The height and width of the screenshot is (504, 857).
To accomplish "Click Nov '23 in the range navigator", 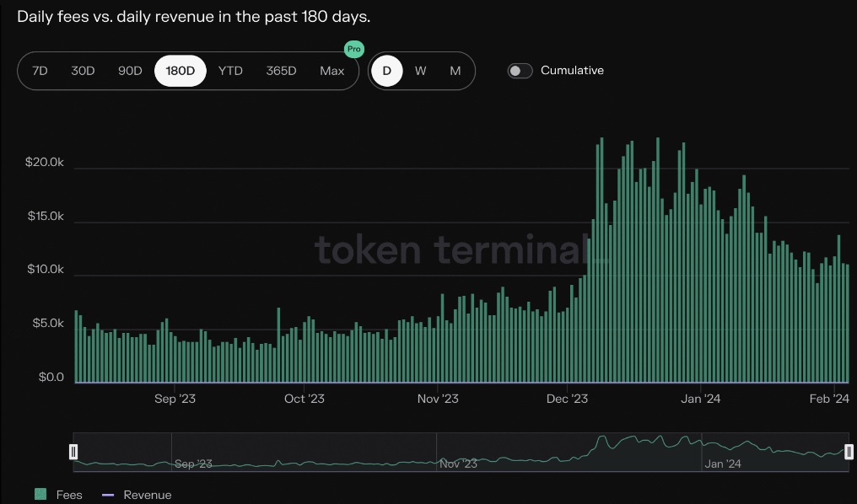I will click(x=459, y=464).
